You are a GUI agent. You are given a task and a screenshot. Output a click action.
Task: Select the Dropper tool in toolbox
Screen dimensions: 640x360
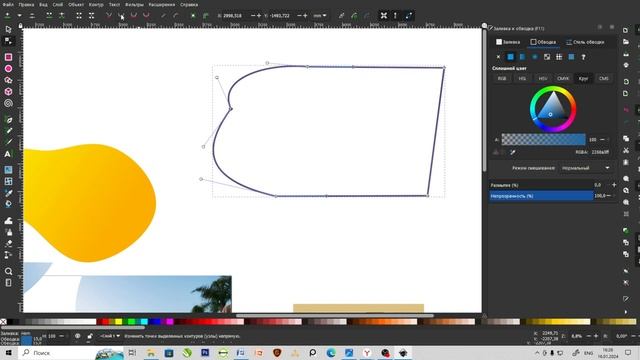click(x=8, y=193)
